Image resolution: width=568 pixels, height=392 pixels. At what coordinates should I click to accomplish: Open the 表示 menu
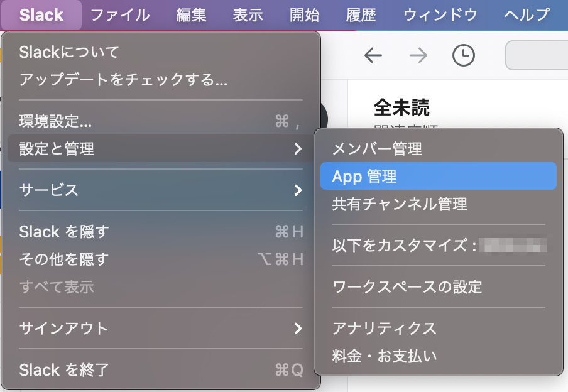pos(248,15)
